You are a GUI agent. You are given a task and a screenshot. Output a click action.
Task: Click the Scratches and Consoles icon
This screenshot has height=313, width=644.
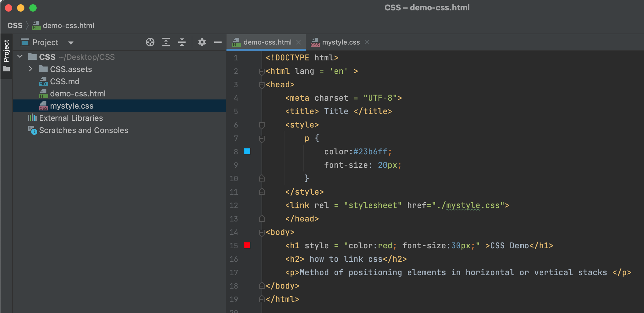(x=33, y=130)
